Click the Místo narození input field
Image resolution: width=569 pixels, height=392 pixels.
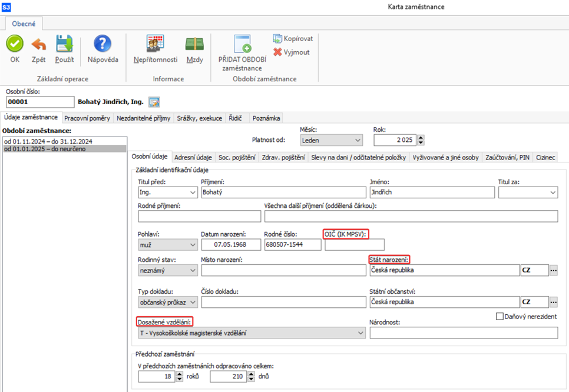point(283,270)
